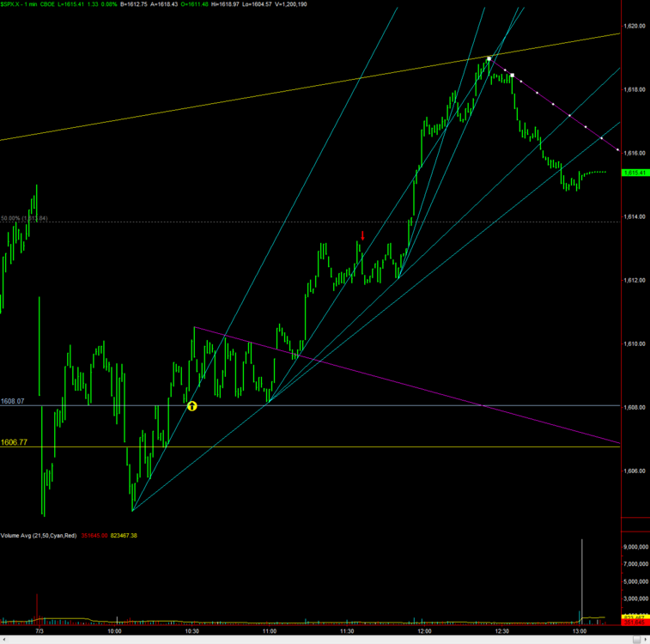Click the 1,618.00 price axis label
Image resolution: width=650 pixels, height=644 pixels.
point(635,89)
